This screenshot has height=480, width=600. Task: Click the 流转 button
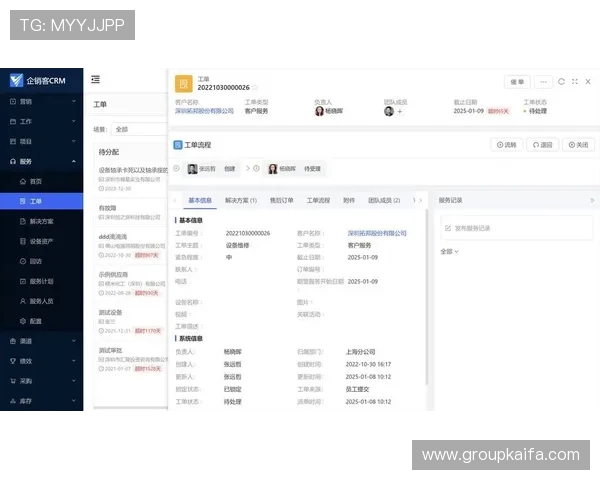tap(507, 145)
